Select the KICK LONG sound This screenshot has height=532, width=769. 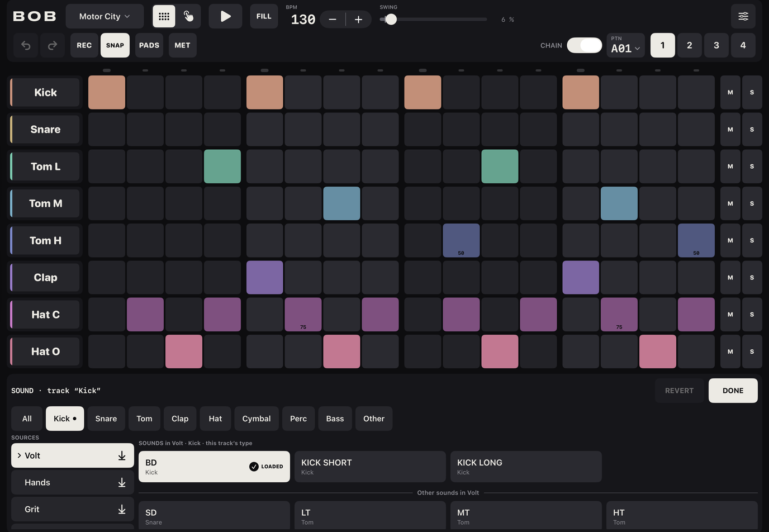coord(526,467)
